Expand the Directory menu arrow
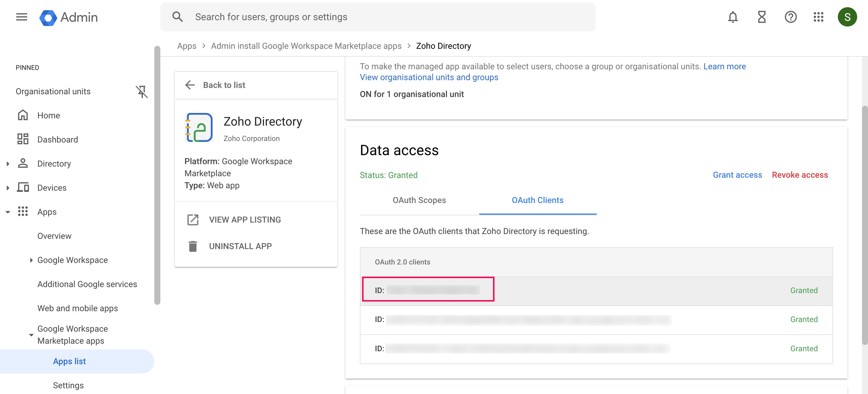Viewport: 868px width, 394px height. pos(8,164)
